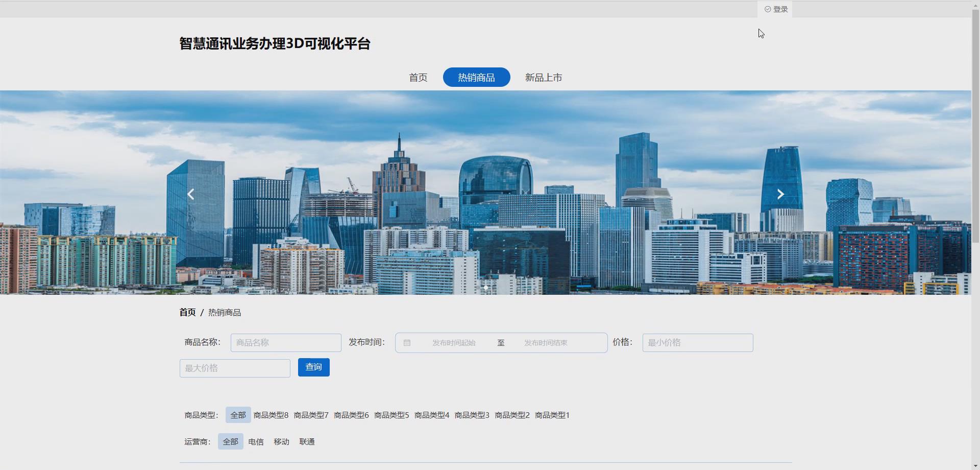This screenshot has height=470, width=980.
Task: Click the previous-slide arrow on the carousel
Action: pyautogui.click(x=191, y=194)
